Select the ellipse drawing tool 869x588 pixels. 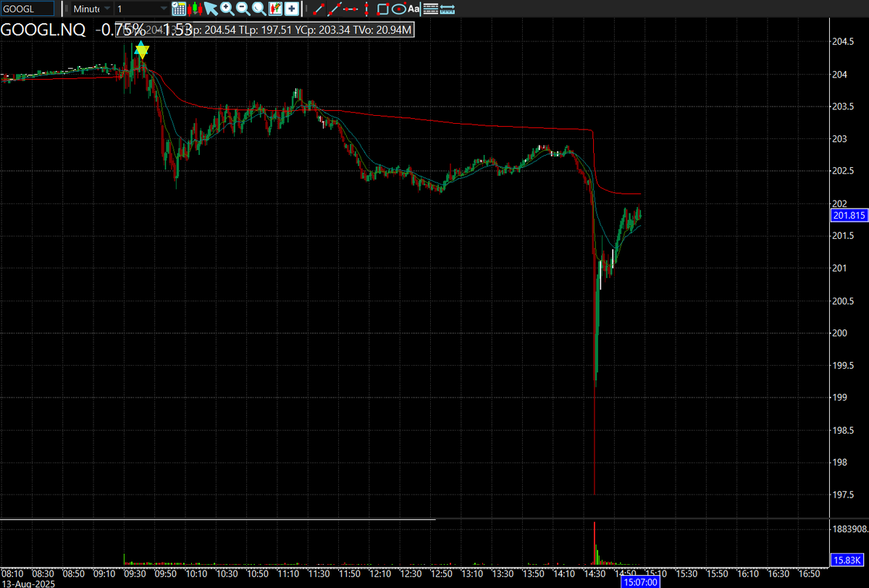[x=399, y=9]
